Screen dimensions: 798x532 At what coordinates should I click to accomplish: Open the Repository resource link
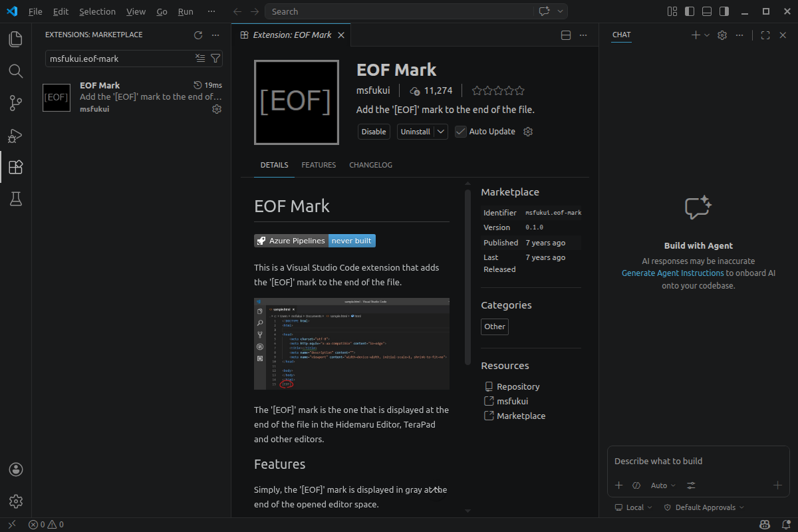518,386
